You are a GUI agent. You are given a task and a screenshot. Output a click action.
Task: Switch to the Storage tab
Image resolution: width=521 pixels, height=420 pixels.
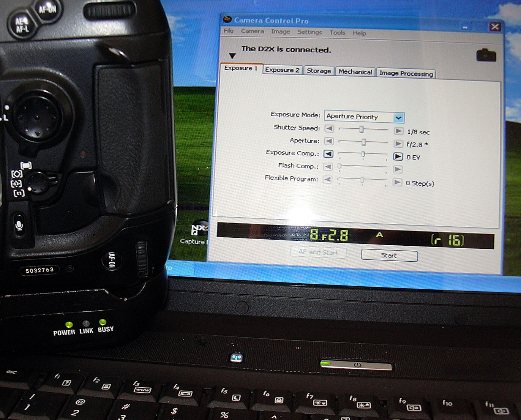tap(319, 71)
